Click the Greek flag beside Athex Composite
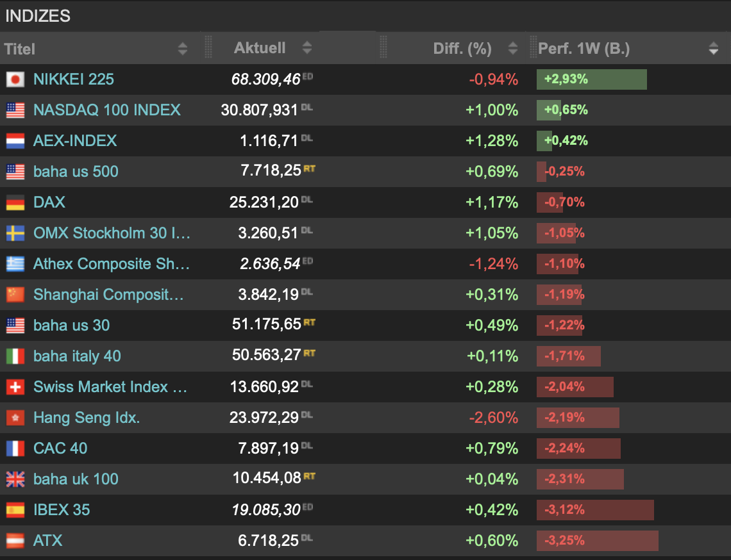 pos(15,264)
